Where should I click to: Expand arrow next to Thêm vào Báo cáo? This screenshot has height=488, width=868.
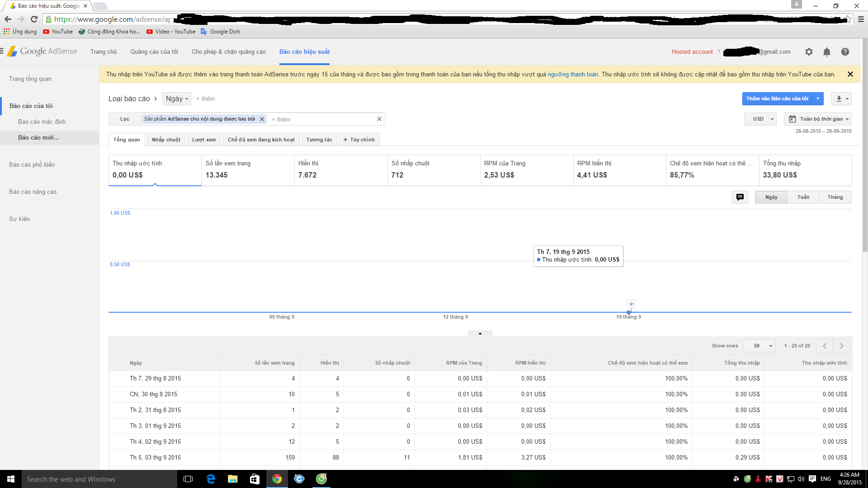818,99
